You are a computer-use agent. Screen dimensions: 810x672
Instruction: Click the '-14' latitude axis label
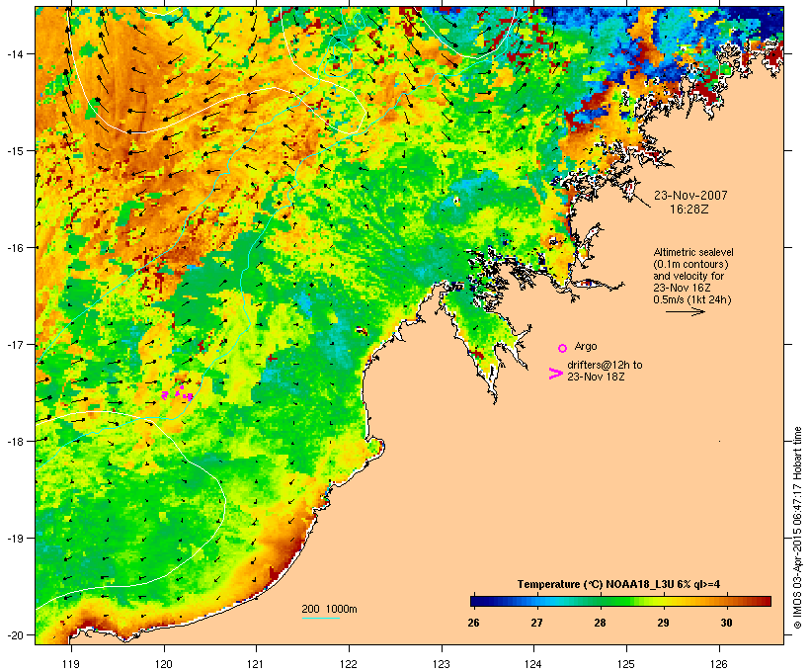pyautogui.click(x=14, y=53)
